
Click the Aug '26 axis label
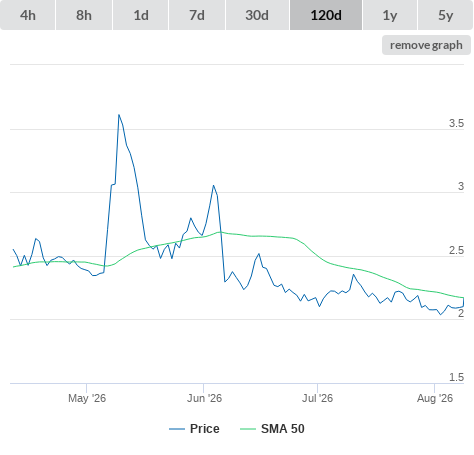[435, 398]
